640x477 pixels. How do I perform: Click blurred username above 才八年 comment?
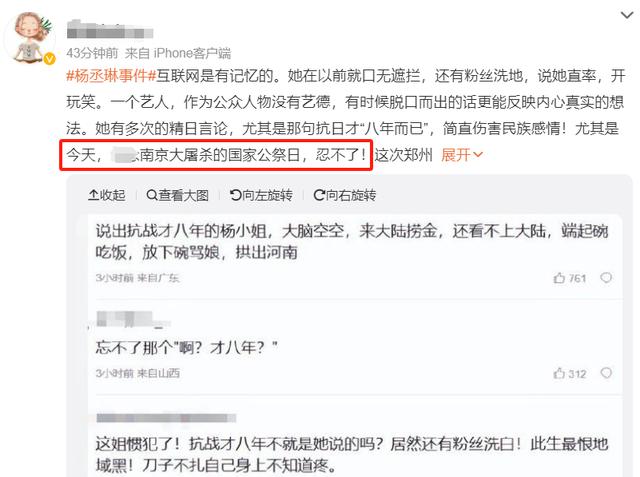[133, 319]
